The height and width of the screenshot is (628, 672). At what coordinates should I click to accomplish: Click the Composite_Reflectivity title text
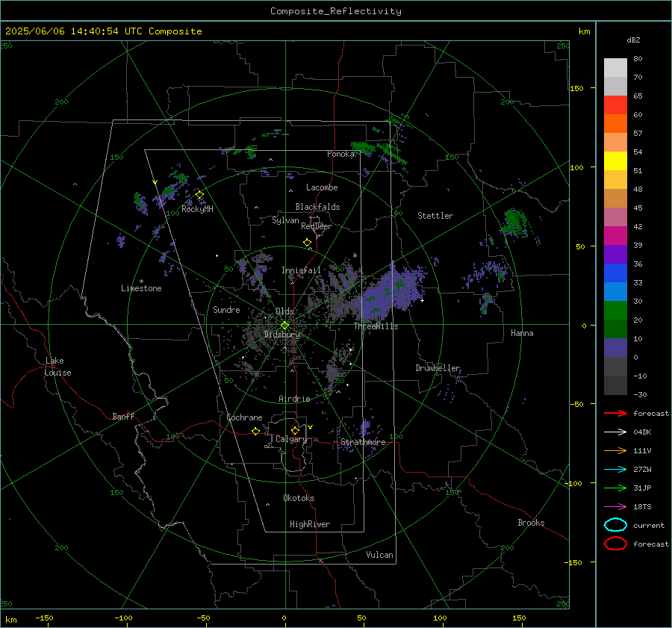click(336, 11)
